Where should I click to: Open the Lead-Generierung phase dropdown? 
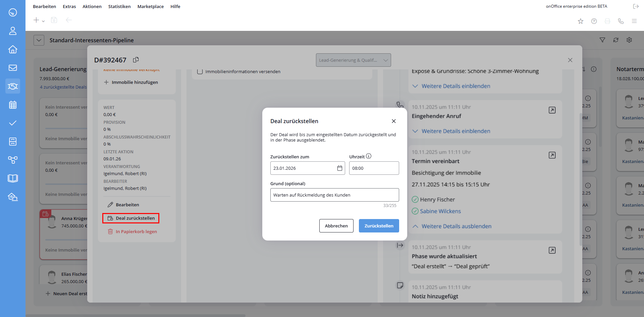(x=353, y=60)
